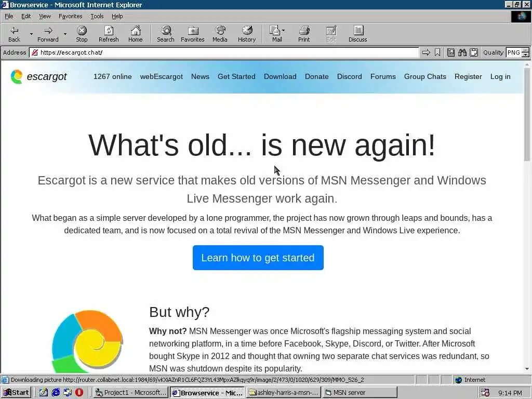532x399 pixels.
Task: Click the Register link
Action: coord(468,77)
